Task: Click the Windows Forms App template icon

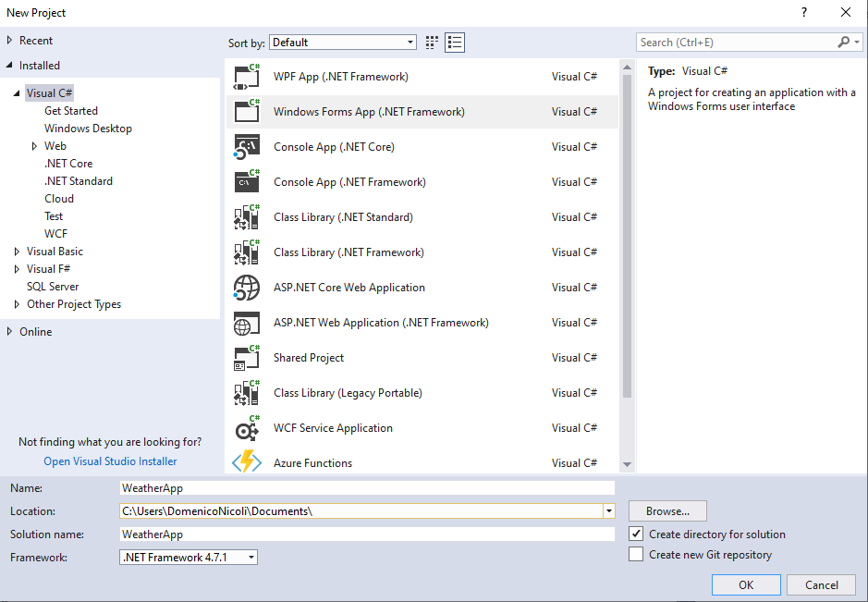Action: (x=247, y=111)
